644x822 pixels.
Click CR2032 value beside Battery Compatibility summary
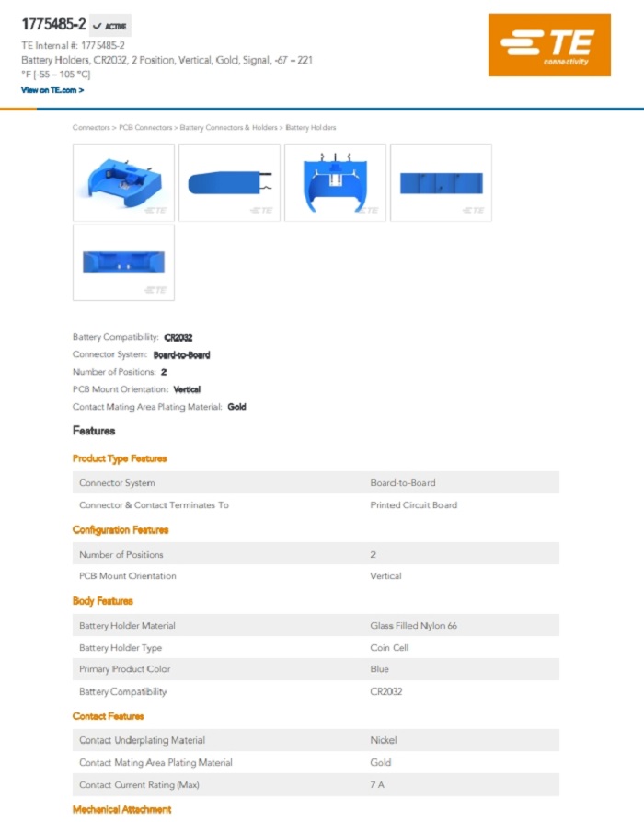(x=178, y=338)
